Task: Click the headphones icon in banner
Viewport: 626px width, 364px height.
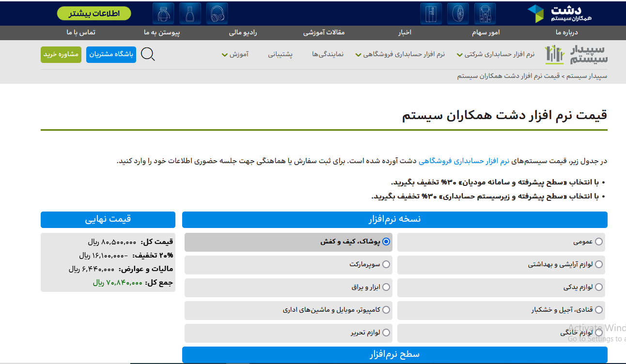Action: (217, 14)
